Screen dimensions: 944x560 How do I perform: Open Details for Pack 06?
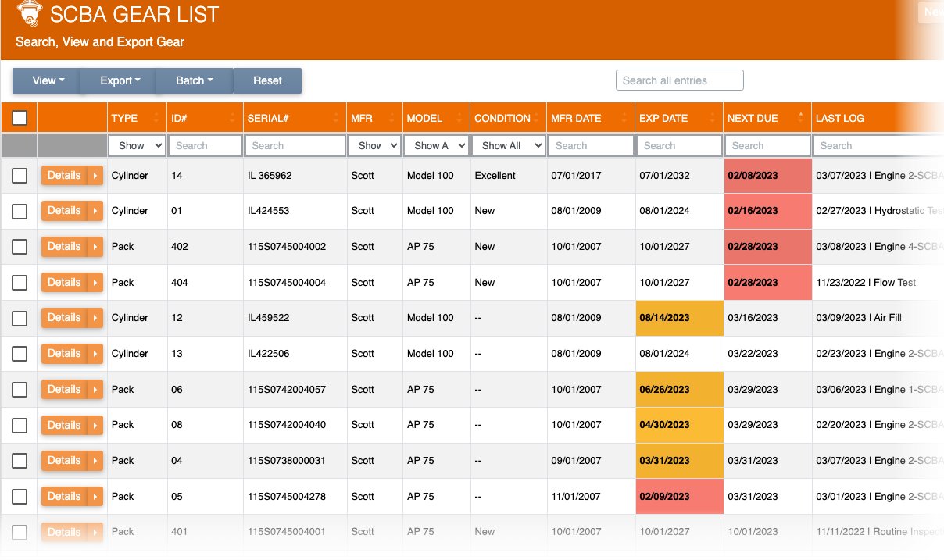coord(64,390)
